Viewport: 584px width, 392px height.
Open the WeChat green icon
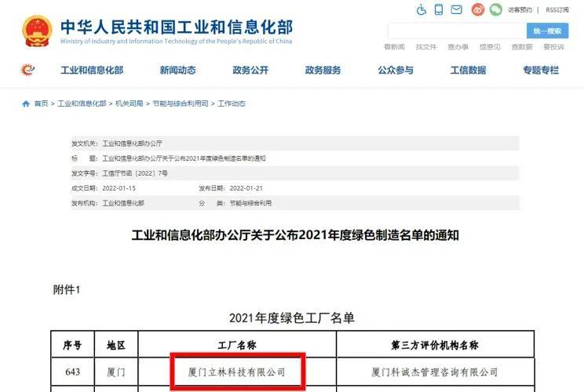coord(496,9)
